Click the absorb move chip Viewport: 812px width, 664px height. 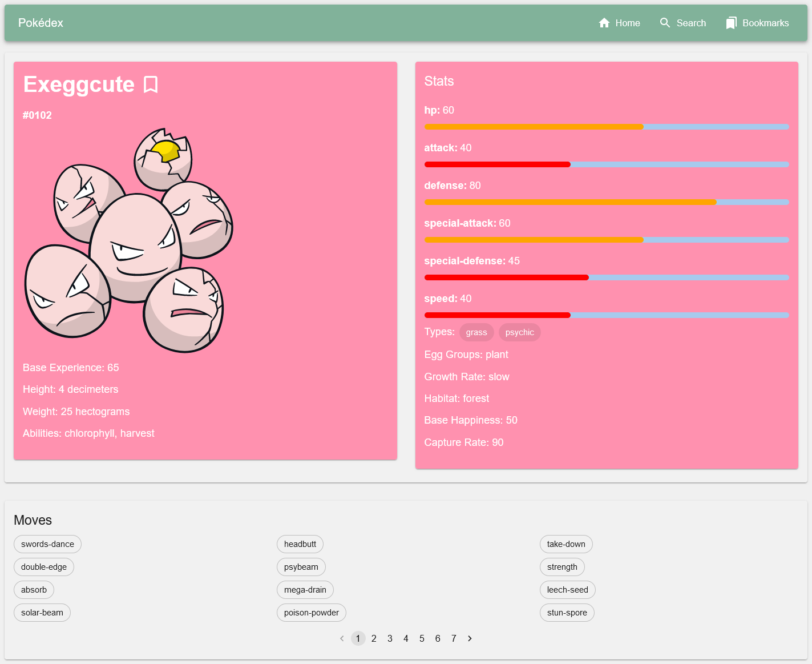tap(34, 590)
